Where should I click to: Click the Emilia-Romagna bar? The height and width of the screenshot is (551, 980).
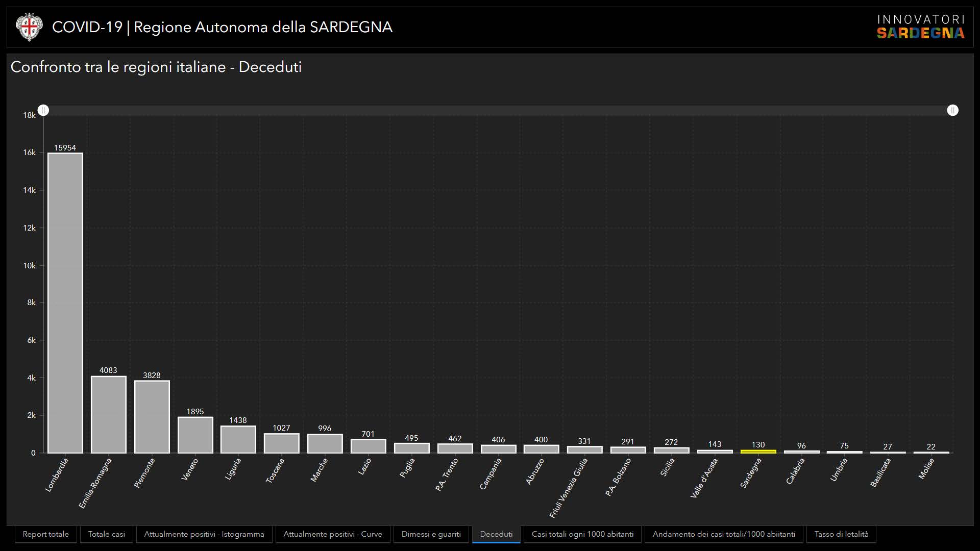(x=108, y=414)
